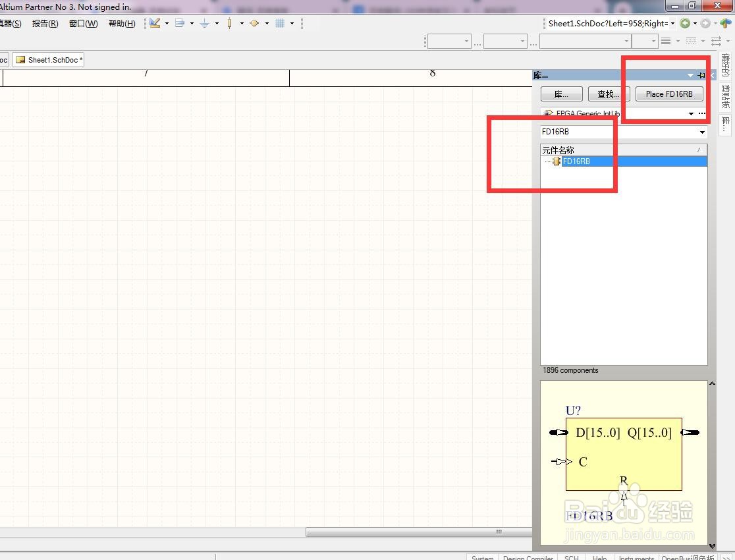Click the preview scroll up arrow
Screen dimensions: 735x560
(x=712, y=383)
